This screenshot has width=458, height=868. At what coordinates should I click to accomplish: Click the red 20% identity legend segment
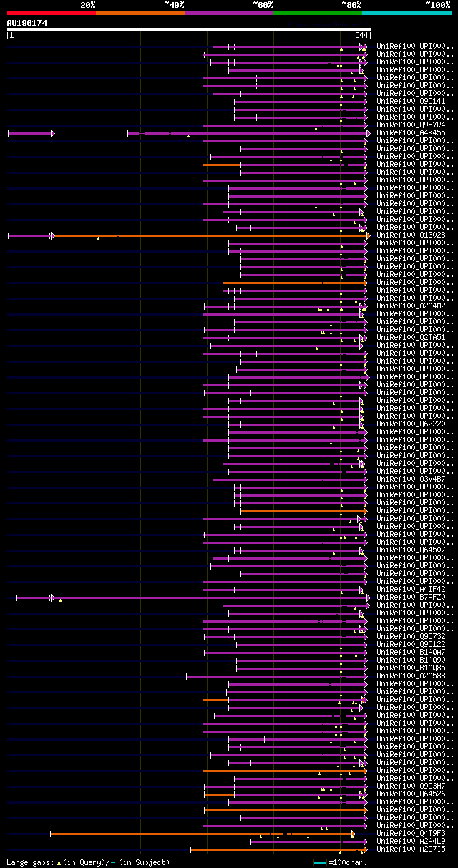[51, 13]
